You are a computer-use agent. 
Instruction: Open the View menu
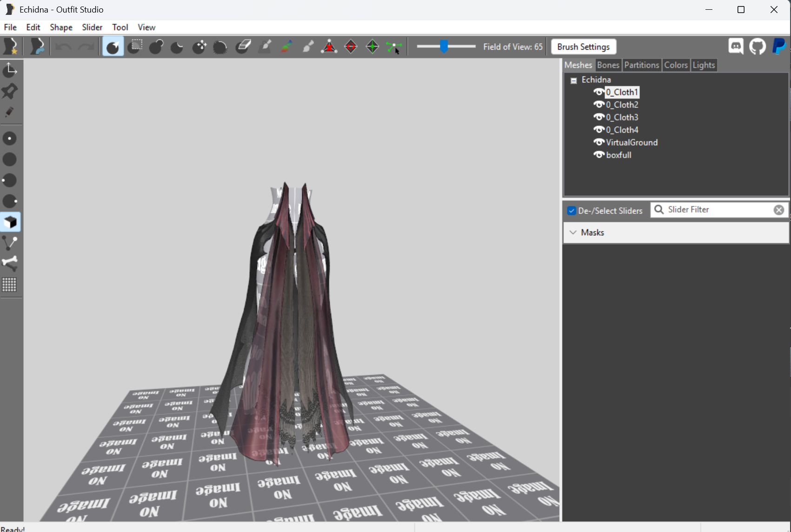click(x=146, y=27)
